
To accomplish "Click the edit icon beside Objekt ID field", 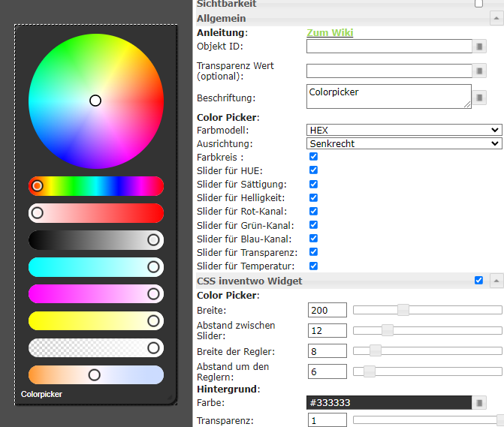I will [479, 47].
